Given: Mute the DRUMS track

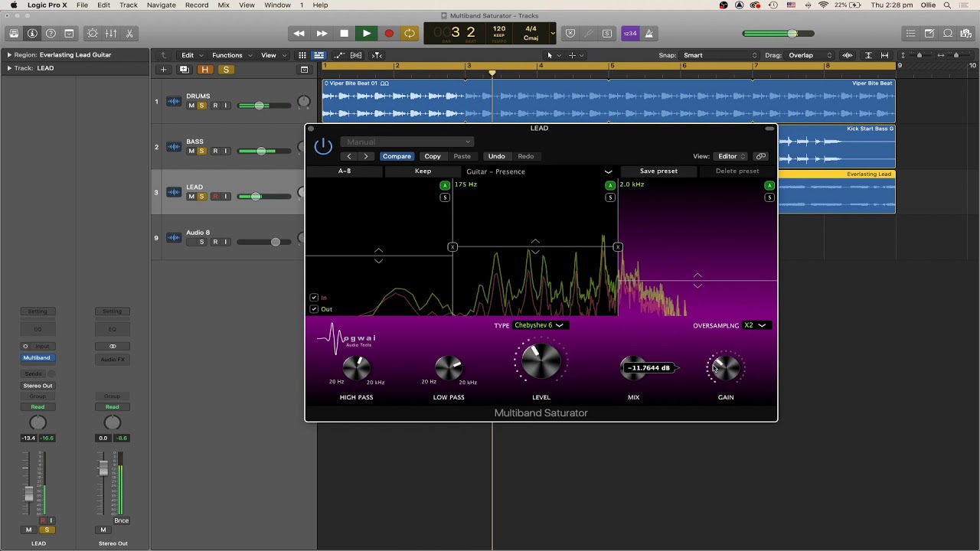Looking at the screenshot, I should [191, 106].
